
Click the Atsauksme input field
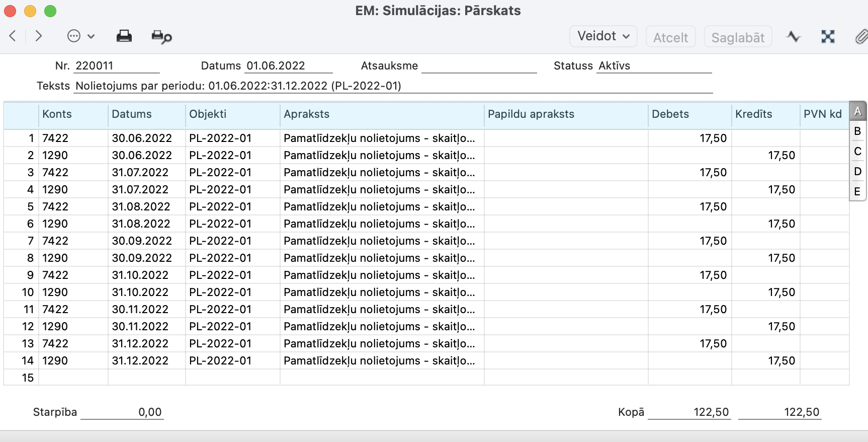point(479,66)
